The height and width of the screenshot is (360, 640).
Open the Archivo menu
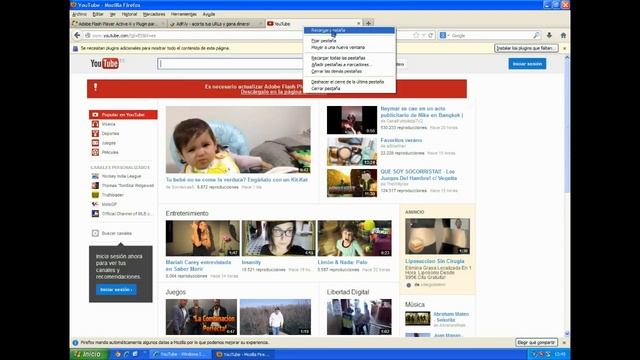(x=79, y=14)
